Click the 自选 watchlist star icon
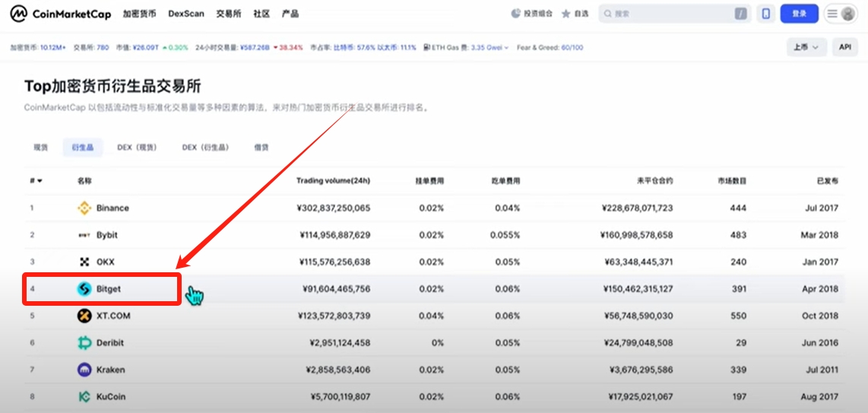The height and width of the screenshot is (413, 868). pyautogui.click(x=565, y=14)
